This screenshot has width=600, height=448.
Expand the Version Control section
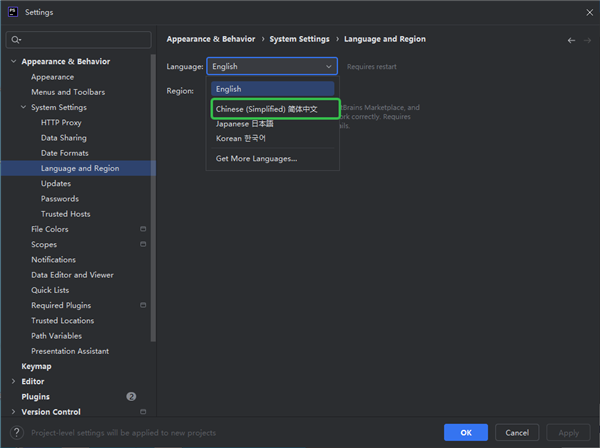pos(13,412)
